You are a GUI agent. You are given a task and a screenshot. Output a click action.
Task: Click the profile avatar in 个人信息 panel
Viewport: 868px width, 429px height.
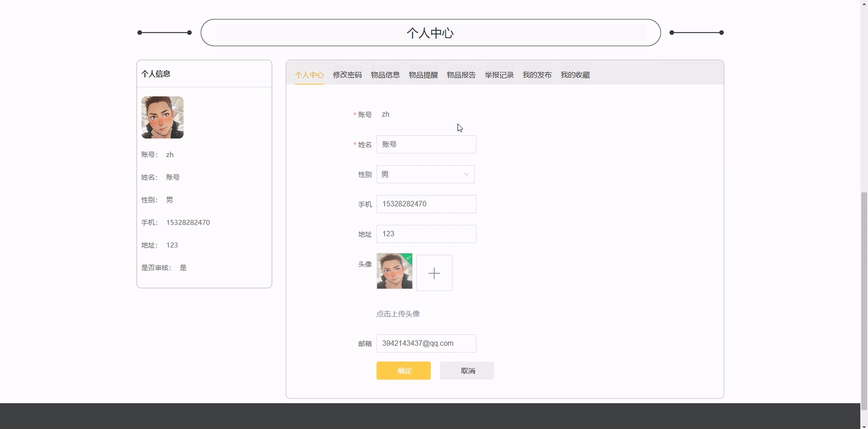tap(163, 117)
